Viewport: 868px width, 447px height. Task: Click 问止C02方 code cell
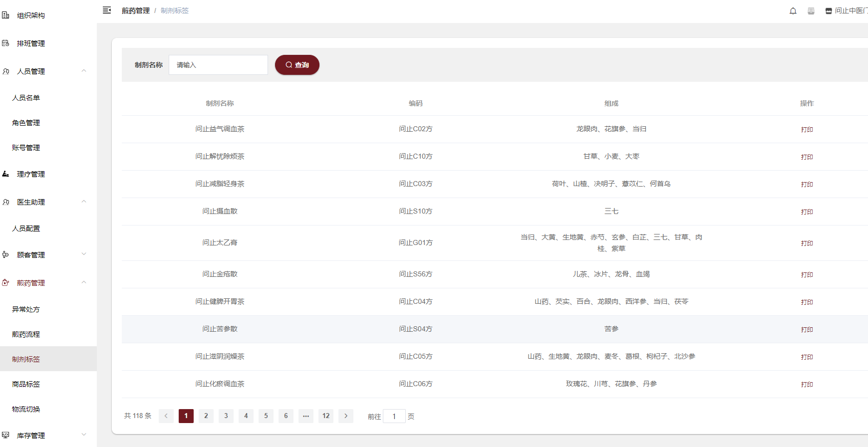[x=416, y=129]
